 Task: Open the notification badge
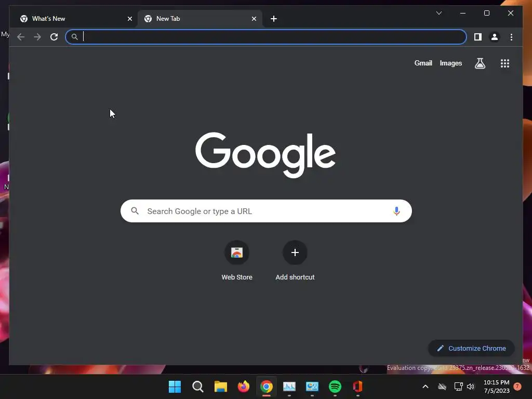517,386
